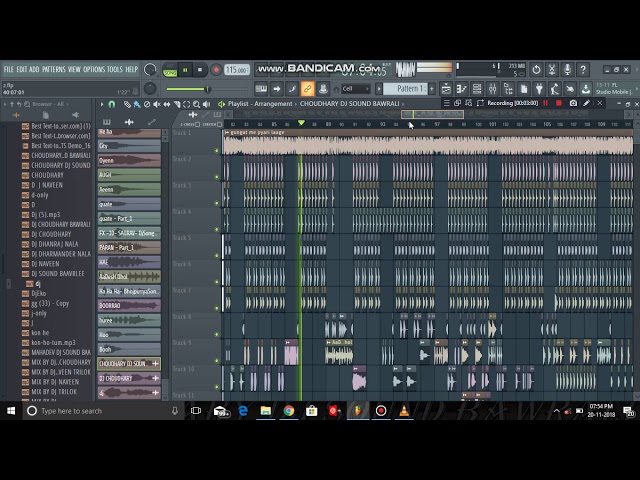Viewport: 640px width, 480px height.
Task: Toggle snap magnet in playlist toolbar
Action: (111, 104)
